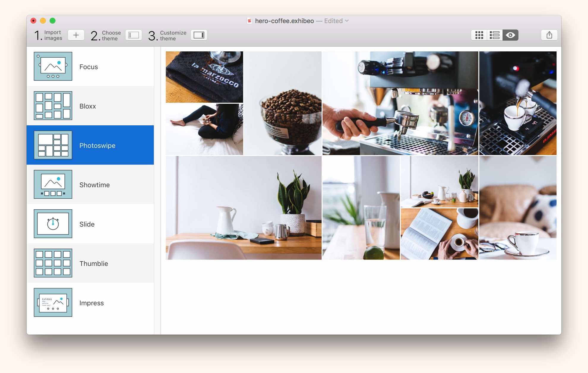Image resolution: width=588 pixels, height=373 pixels.
Task: Switch to grid thumbnail view
Action: click(x=479, y=35)
